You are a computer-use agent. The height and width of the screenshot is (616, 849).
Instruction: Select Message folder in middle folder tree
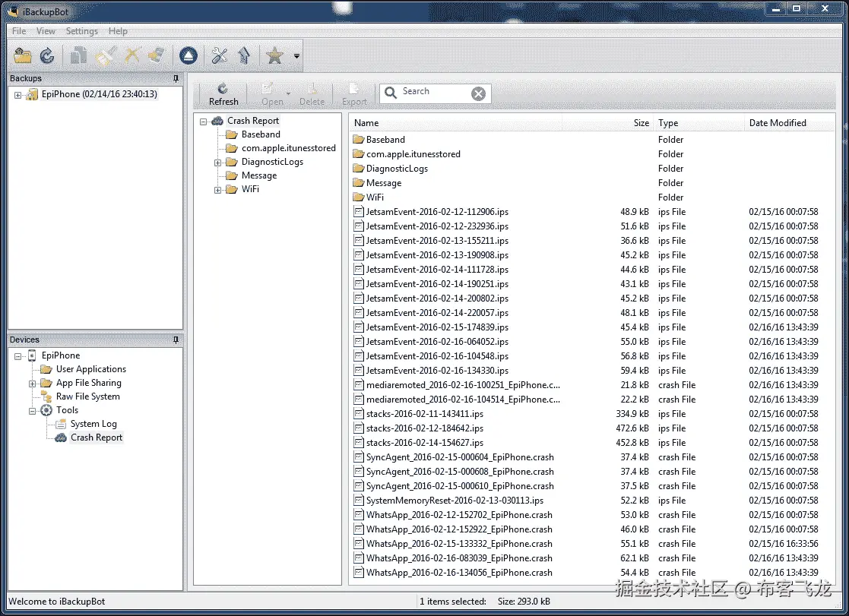[x=259, y=175]
